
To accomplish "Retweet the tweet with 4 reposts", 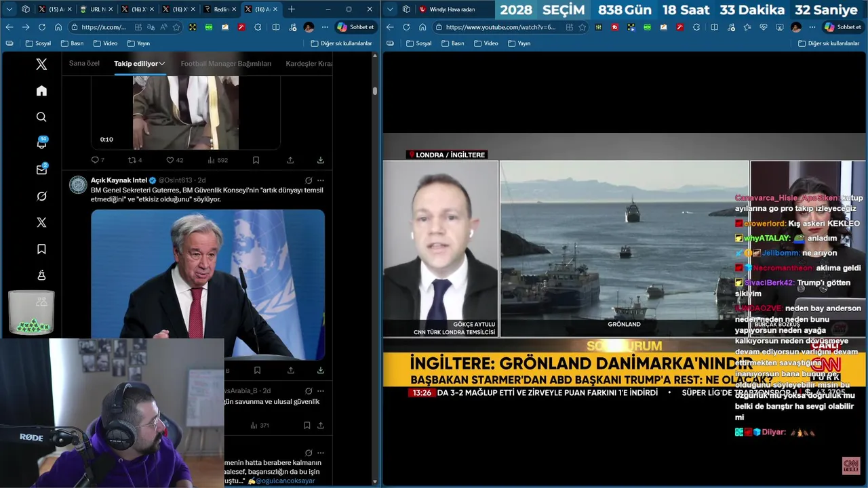I will pos(135,160).
